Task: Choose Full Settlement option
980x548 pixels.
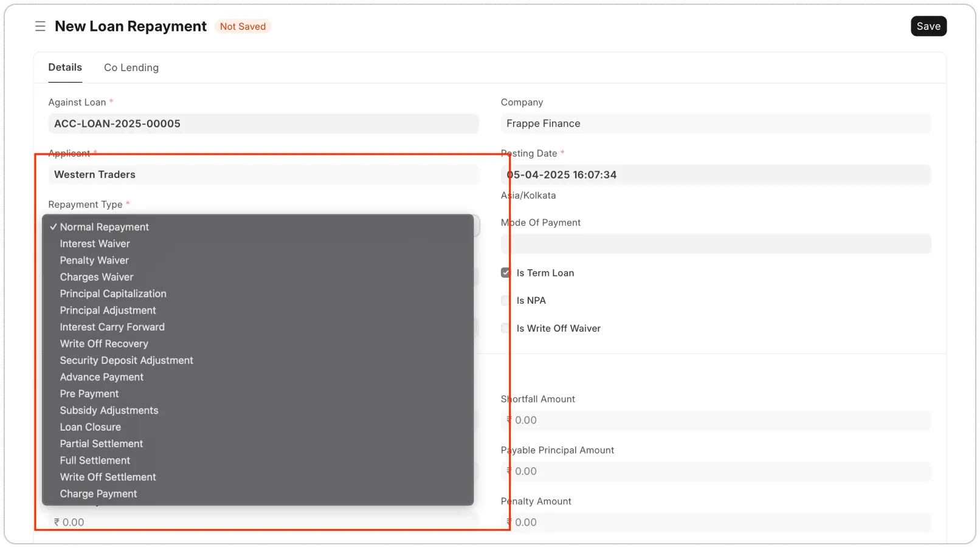Action: pyautogui.click(x=94, y=460)
